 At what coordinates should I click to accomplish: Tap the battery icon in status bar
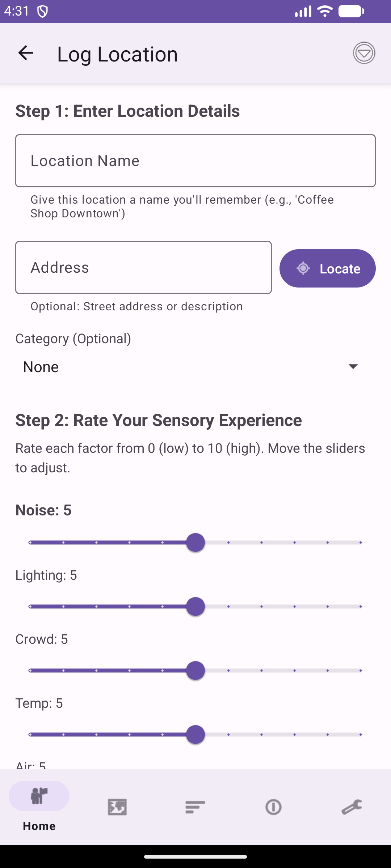coord(351,12)
